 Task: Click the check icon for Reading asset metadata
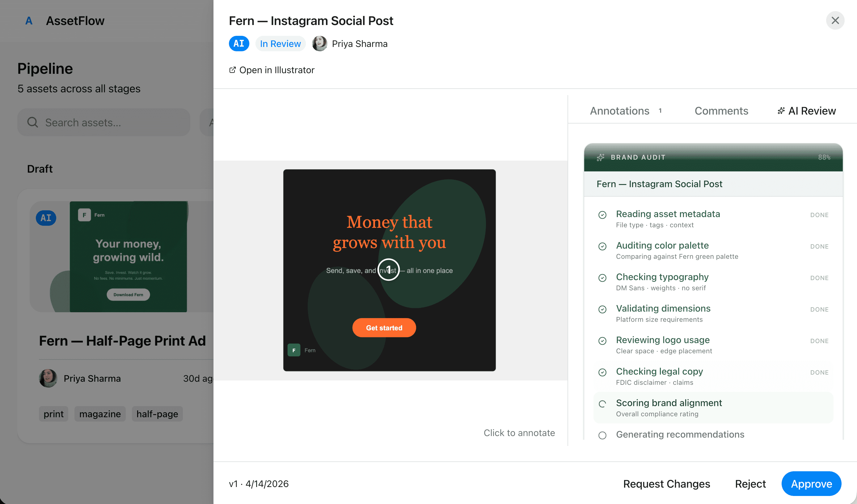602,215
